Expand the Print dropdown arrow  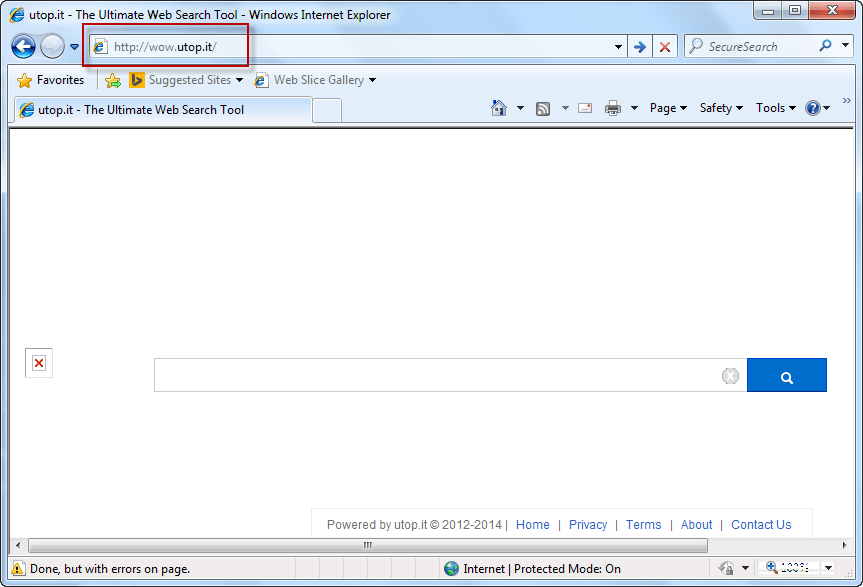pos(634,108)
